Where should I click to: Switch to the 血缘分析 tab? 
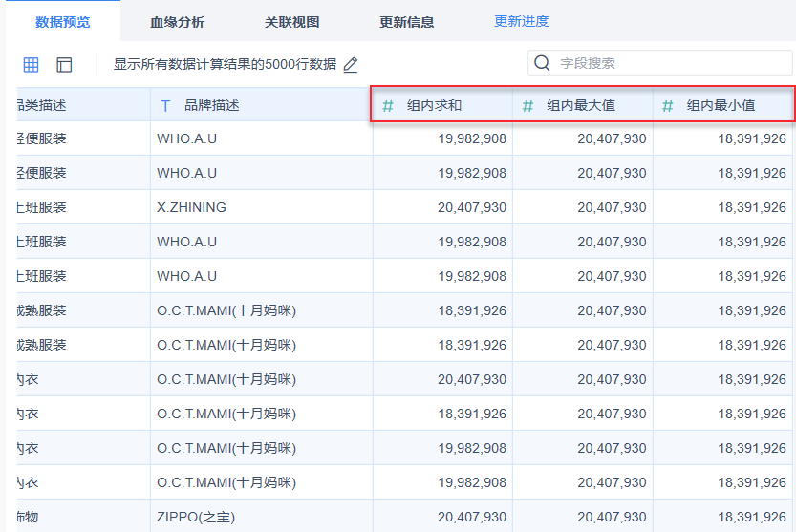(x=177, y=21)
